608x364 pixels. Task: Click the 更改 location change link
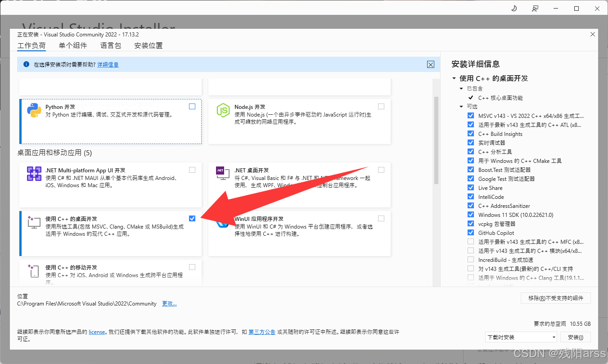(169, 304)
